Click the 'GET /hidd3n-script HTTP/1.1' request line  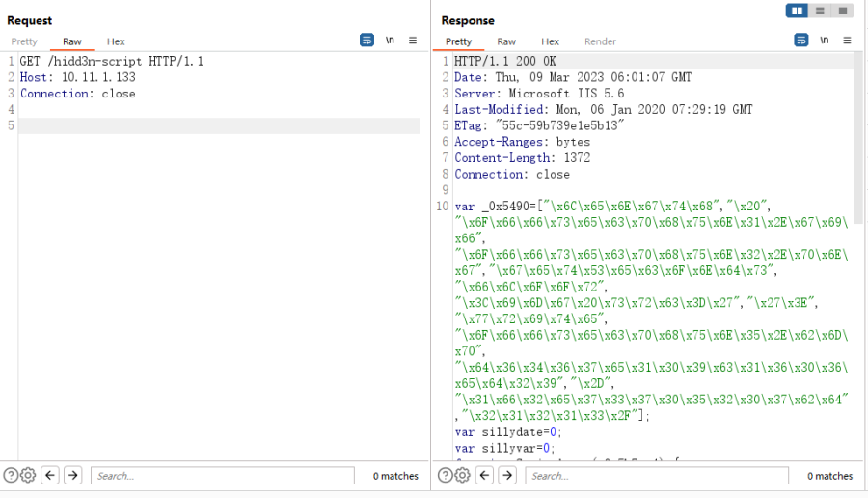[x=112, y=61]
